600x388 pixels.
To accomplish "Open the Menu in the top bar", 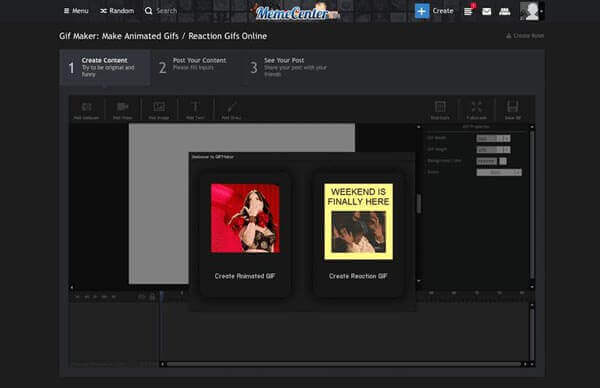I will pos(76,11).
